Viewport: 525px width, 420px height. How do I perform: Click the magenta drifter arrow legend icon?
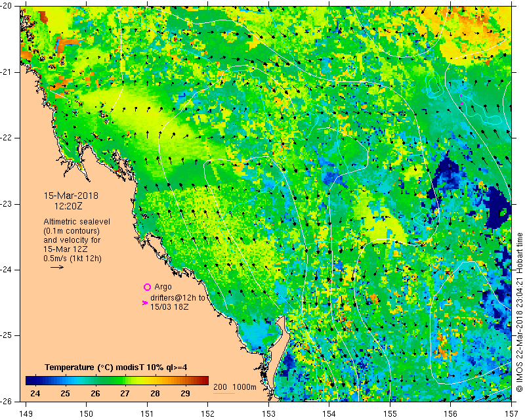tap(145, 303)
